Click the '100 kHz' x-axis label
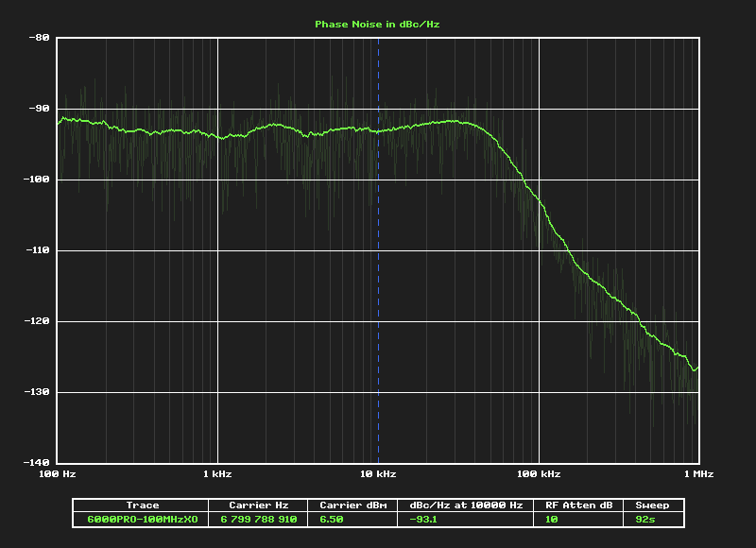756x548 pixels. pos(539,474)
